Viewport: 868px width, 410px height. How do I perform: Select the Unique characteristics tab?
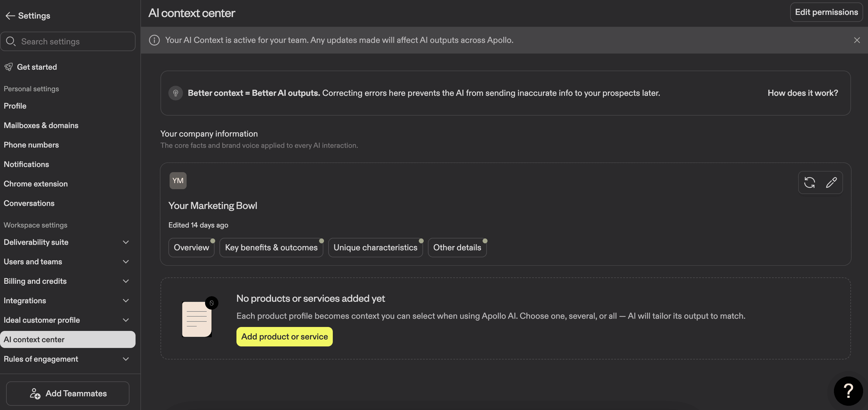(375, 248)
